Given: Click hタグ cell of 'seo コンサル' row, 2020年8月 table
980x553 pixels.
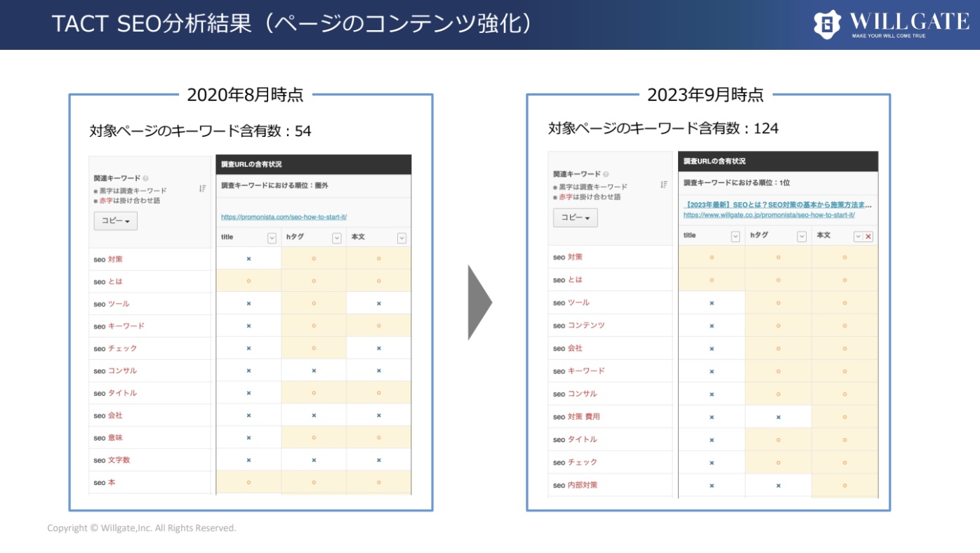Looking at the screenshot, I should 314,371.
